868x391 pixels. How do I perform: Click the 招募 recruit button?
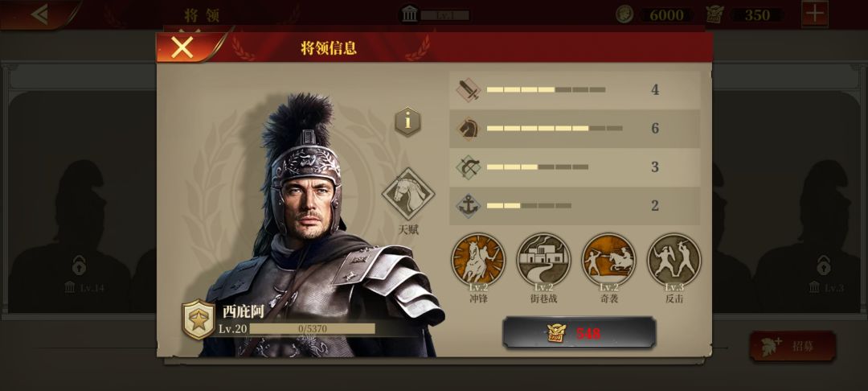[x=792, y=346]
